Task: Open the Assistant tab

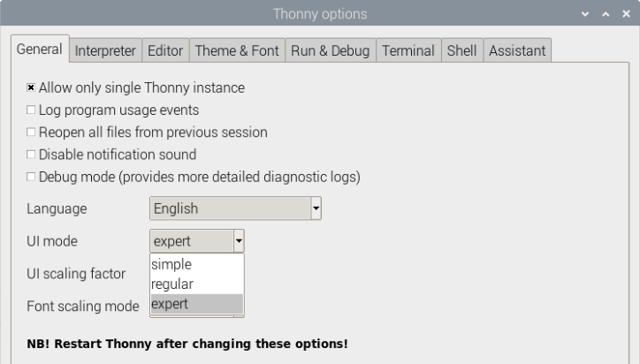Action: pyautogui.click(x=517, y=50)
